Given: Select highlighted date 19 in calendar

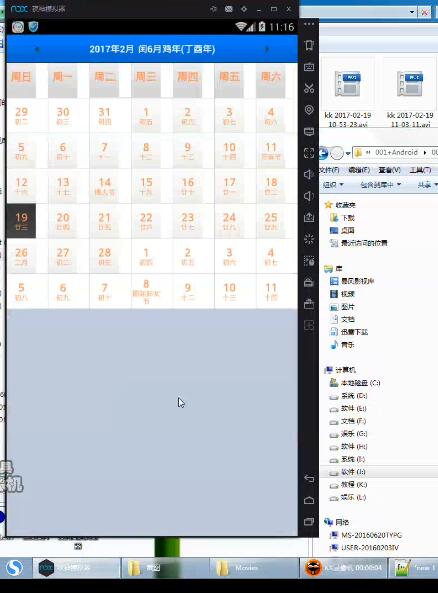Looking at the screenshot, I should [x=21, y=221].
